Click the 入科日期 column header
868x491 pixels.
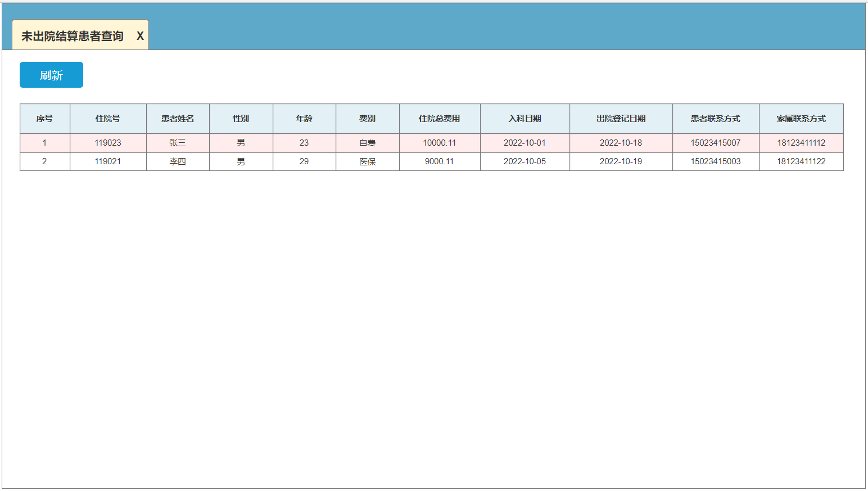(x=525, y=119)
